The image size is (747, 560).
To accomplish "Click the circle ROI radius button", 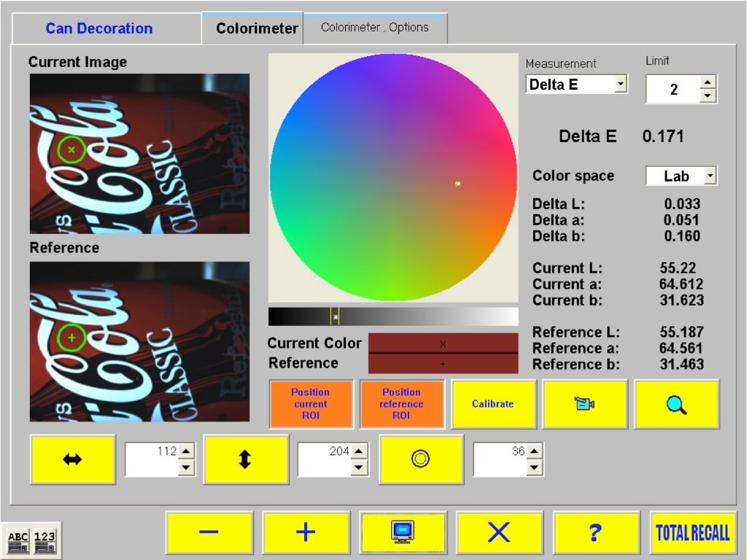I will 421,459.
